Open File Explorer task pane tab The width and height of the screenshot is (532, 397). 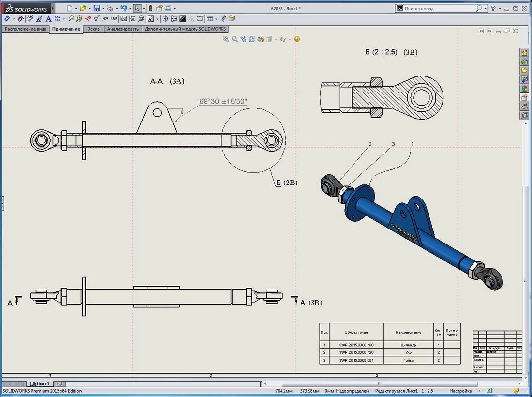[525, 70]
